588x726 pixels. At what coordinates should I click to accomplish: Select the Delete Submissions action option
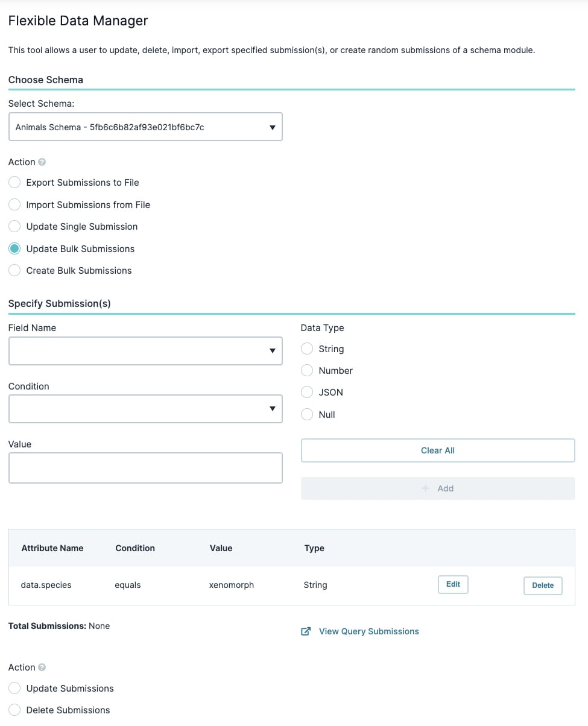(x=14, y=710)
